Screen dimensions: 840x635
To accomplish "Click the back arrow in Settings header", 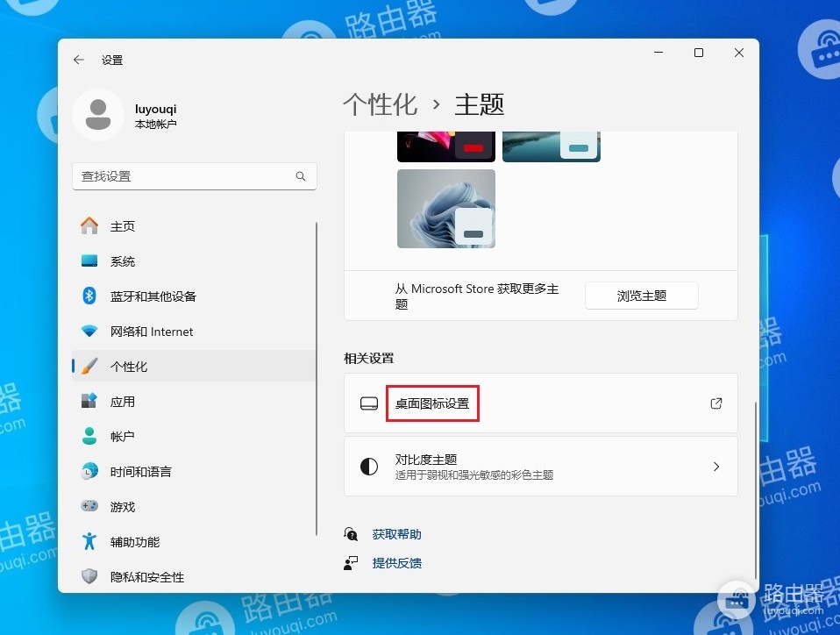I will pyautogui.click(x=79, y=60).
